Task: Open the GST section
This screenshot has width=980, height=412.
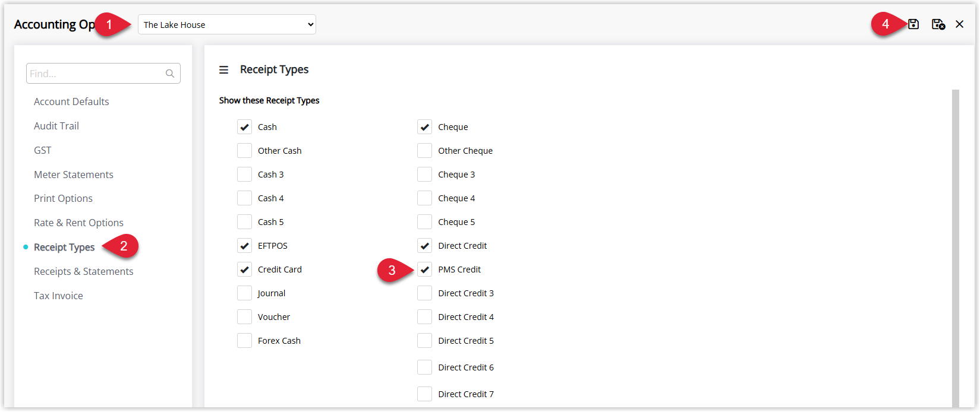Action: (43, 150)
